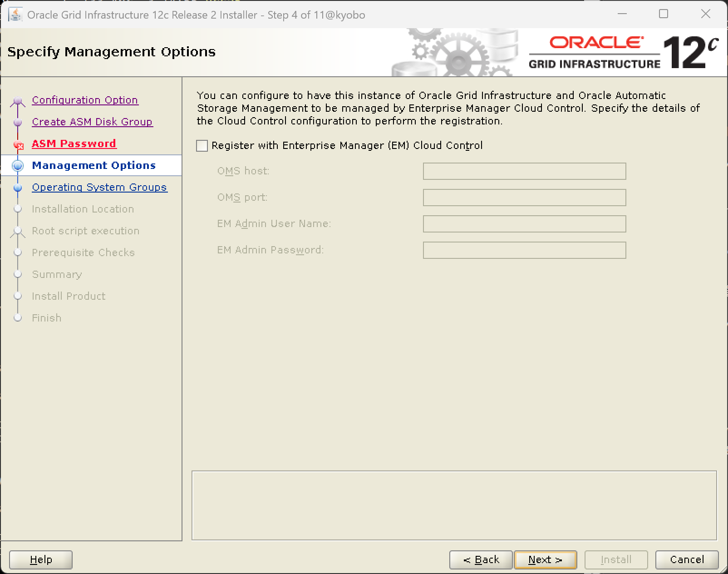The image size is (728, 574).
Task: Click the 'Finish' step text
Action: (47, 318)
